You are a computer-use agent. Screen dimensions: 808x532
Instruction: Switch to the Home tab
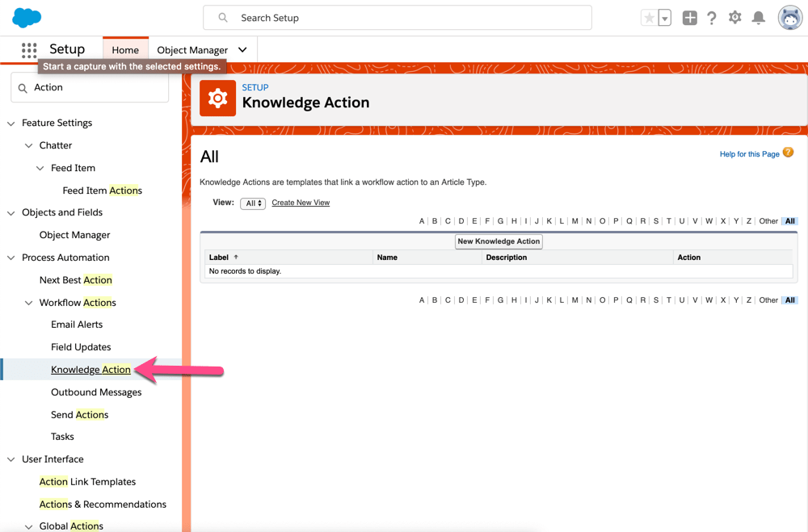pos(125,50)
